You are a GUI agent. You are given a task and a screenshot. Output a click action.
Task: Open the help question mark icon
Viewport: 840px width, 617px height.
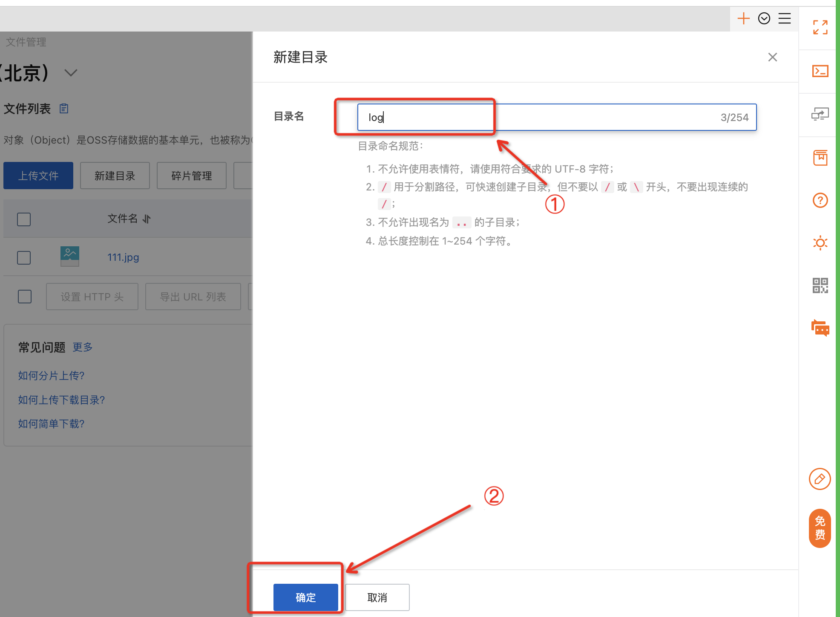point(820,200)
